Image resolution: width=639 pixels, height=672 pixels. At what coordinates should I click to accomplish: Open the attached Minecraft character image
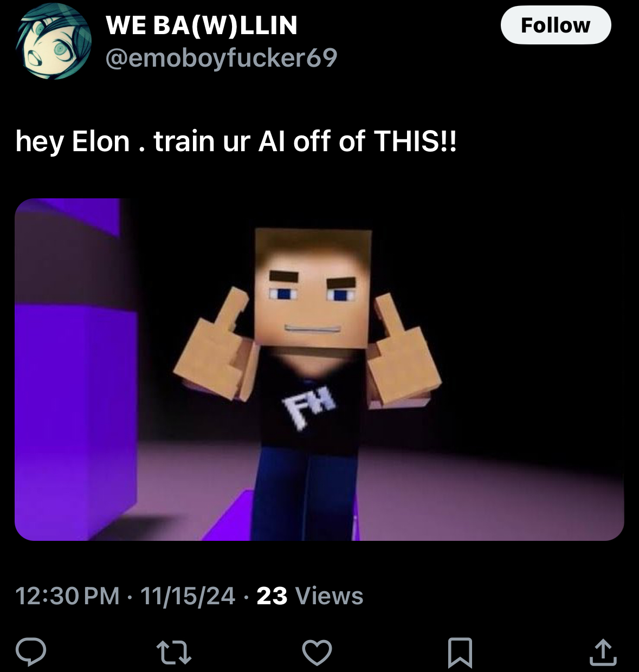point(319,369)
